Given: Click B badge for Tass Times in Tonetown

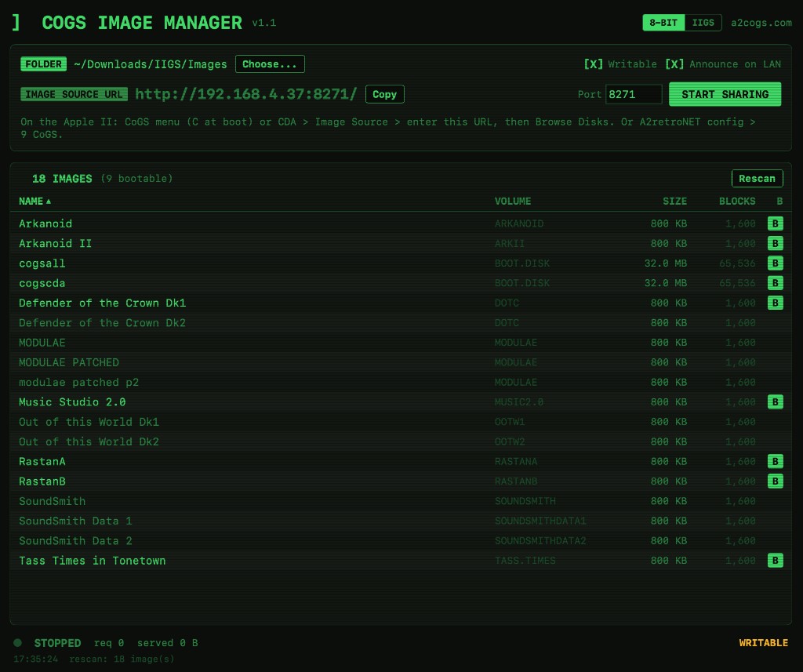Looking at the screenshot, I should pyautogui.click(x=775, y=561).
